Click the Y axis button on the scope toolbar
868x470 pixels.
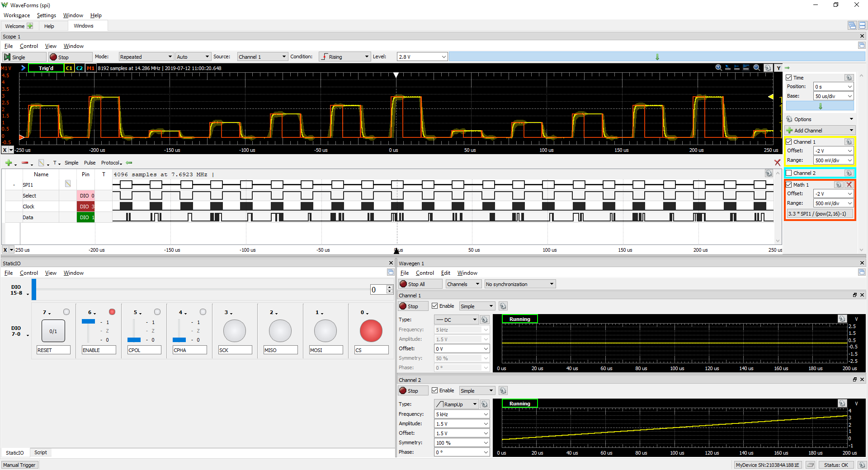click(x=778, y=68)
